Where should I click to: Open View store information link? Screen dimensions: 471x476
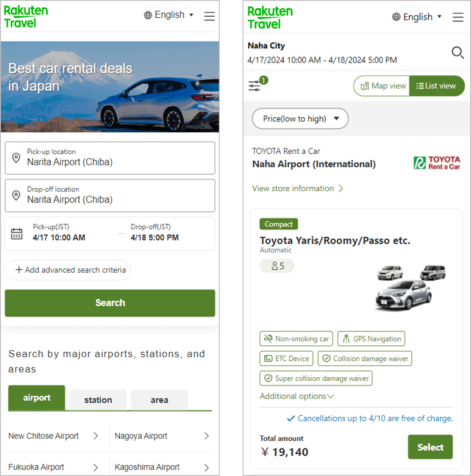click(x=297, y=189)
